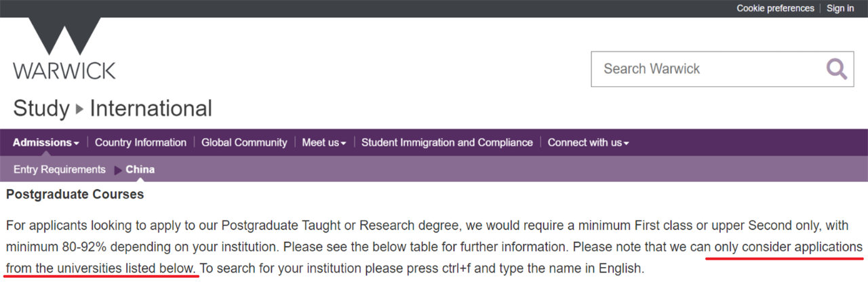Open the International heading link
The height and width of the screenshot is (284, 868).
click(151, 108)
